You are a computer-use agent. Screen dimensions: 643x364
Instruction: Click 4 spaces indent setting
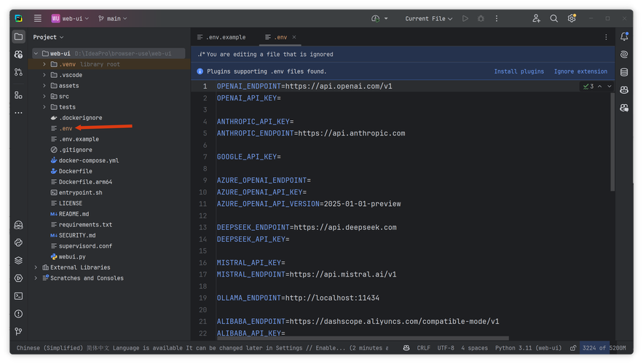coord(475,348)
